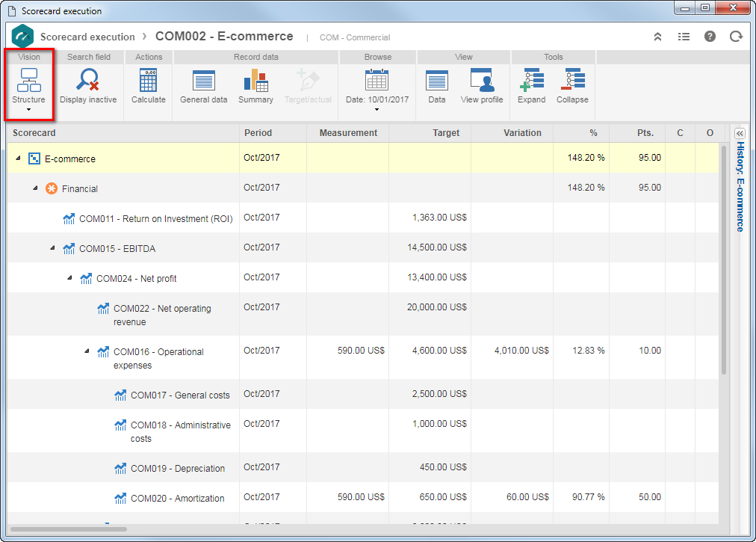The image size is (756, 542).
Task: Click the double chevron up toolbar-hide icon
Action: click(x=657, y=37)
